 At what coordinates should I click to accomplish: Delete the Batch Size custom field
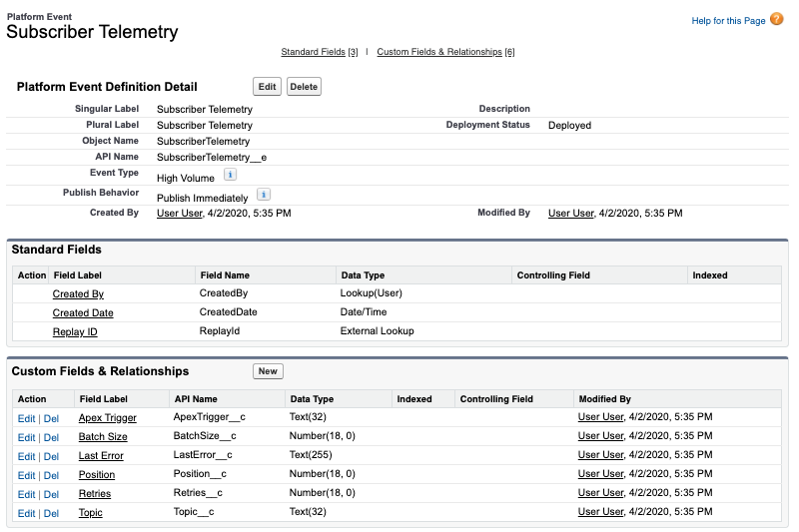click(x=51, y=437)
